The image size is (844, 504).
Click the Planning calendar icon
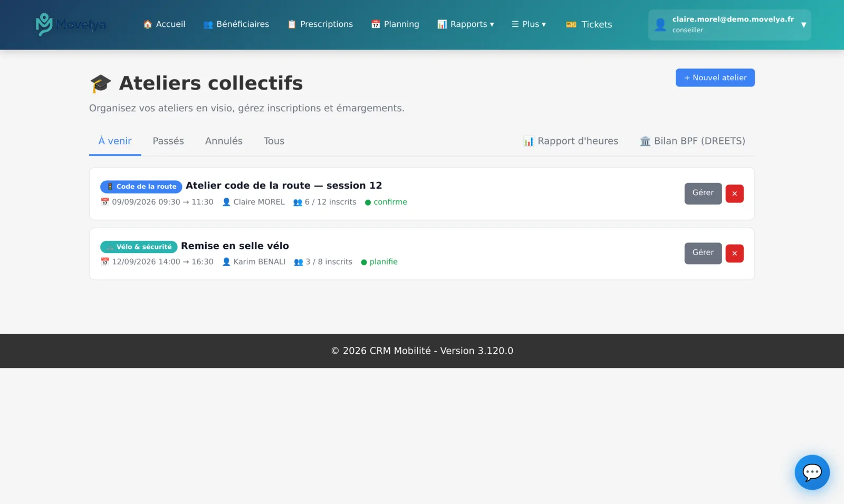coord(376,24)
